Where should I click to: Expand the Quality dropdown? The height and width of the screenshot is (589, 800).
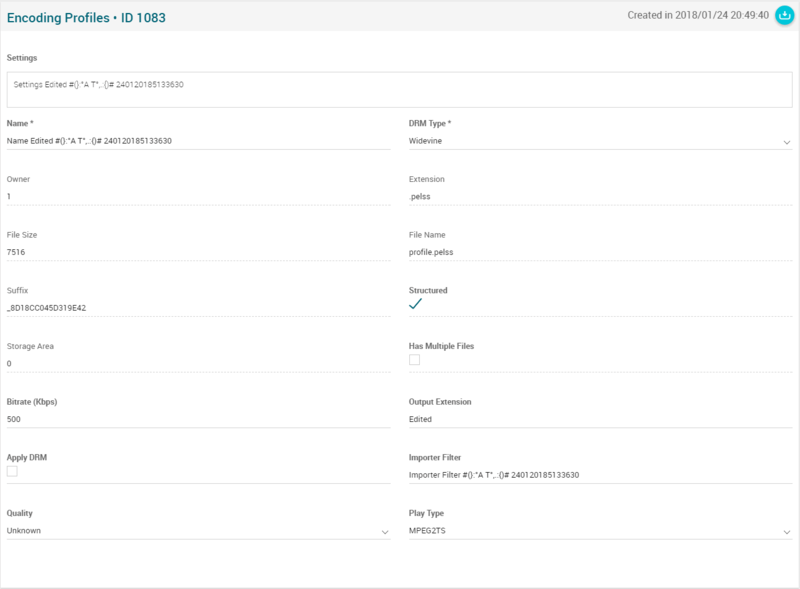198,531
